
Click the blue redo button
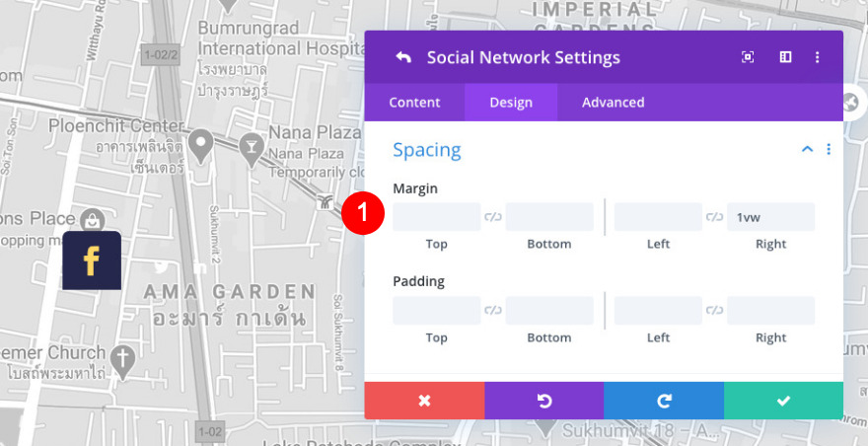pyautogui.click(x=664, y=400)
